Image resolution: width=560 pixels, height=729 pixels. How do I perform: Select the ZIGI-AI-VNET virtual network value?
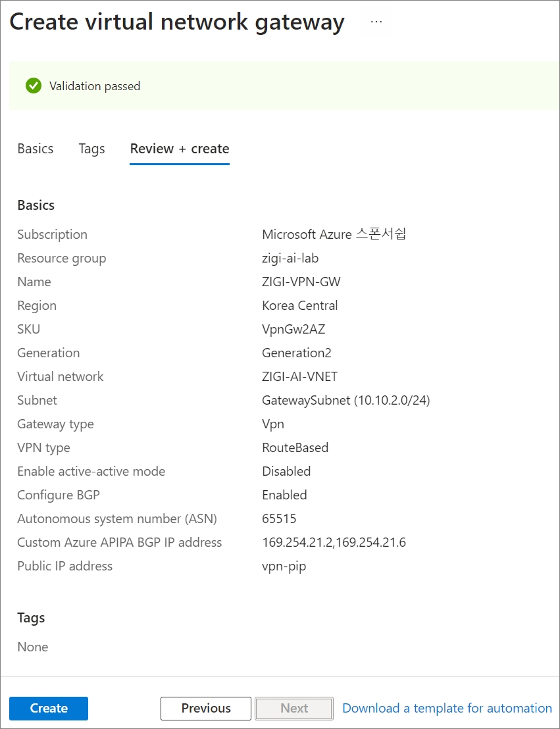click(299, 376)
